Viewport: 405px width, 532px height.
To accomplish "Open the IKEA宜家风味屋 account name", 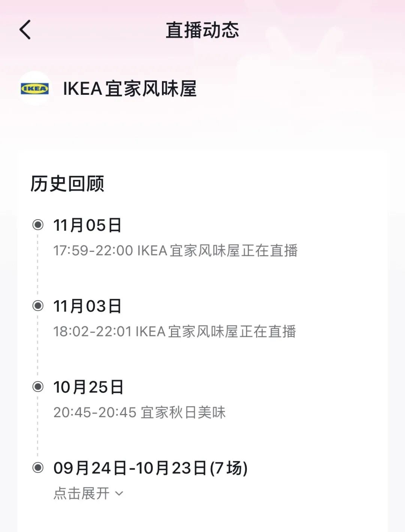I will point(130,89).
